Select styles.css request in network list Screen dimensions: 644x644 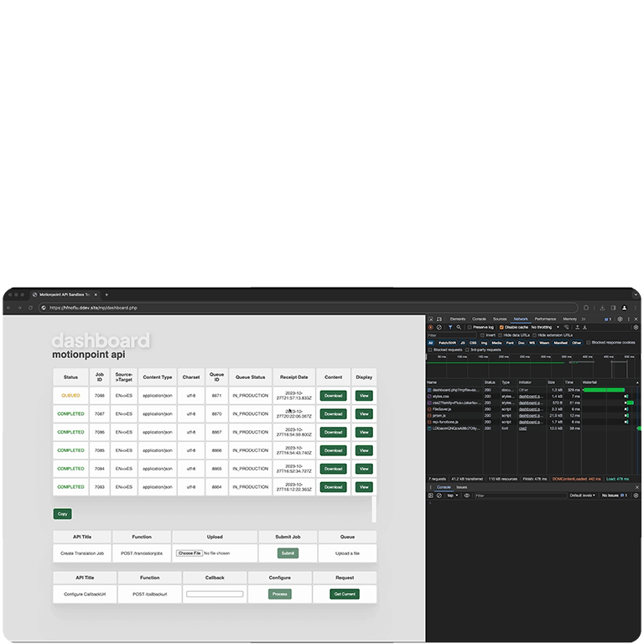click(532, 397)
